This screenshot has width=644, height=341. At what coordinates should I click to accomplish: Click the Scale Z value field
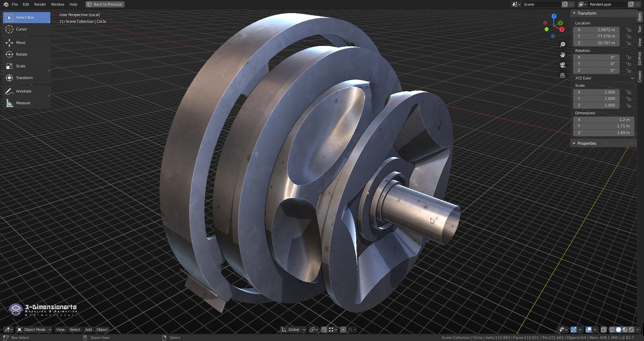(597, 105)
